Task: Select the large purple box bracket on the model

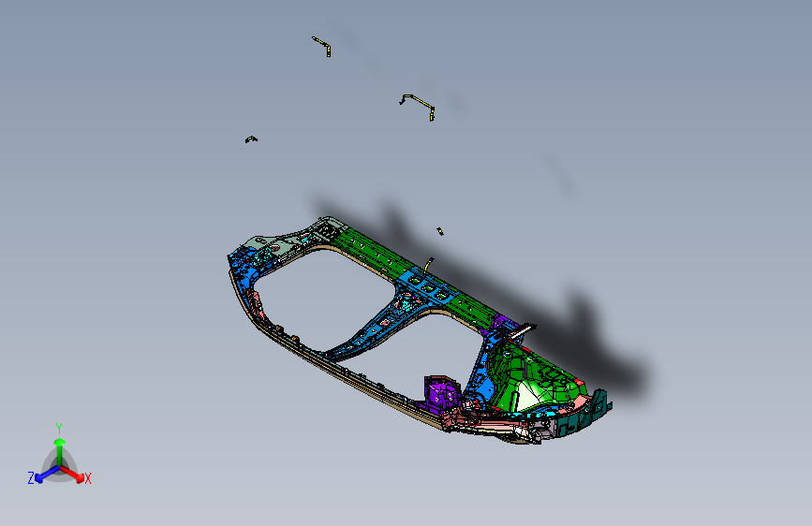Action: [442, 394]
